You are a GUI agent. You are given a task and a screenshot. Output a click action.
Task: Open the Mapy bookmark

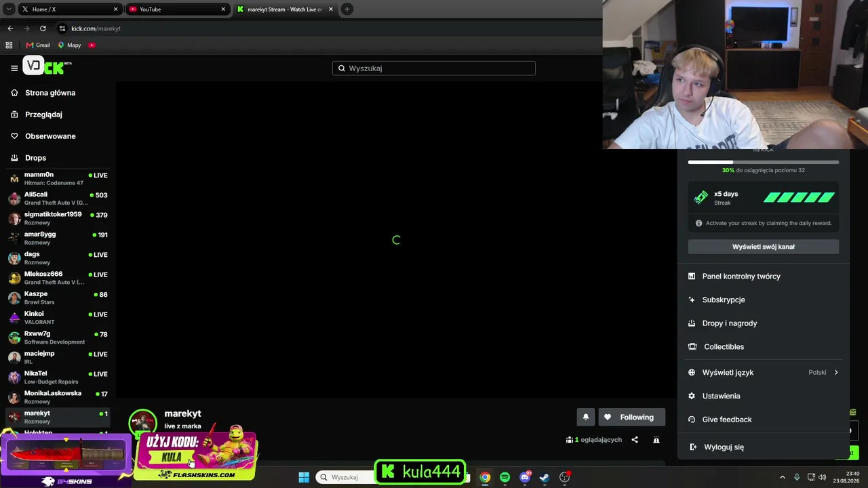[x=70, y=45]
